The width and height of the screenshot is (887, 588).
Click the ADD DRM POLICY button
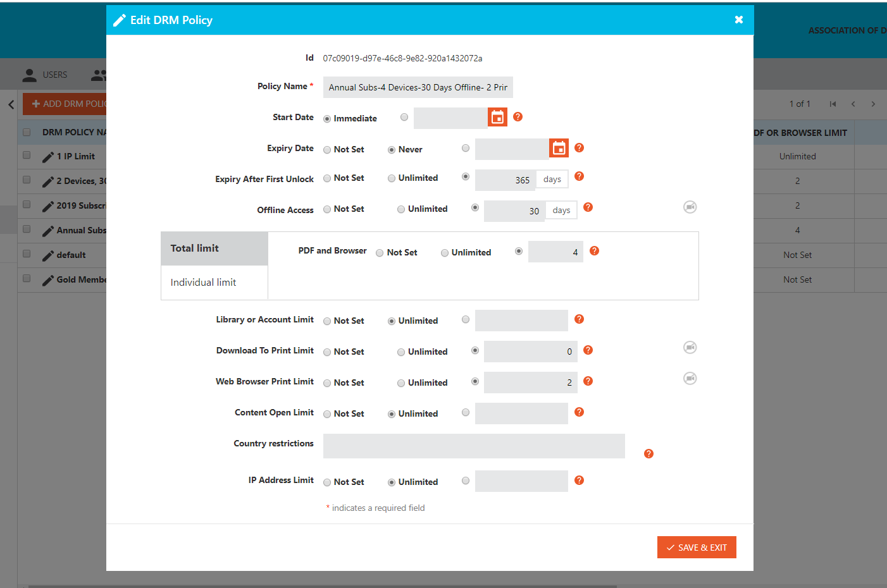click(68, 104)
